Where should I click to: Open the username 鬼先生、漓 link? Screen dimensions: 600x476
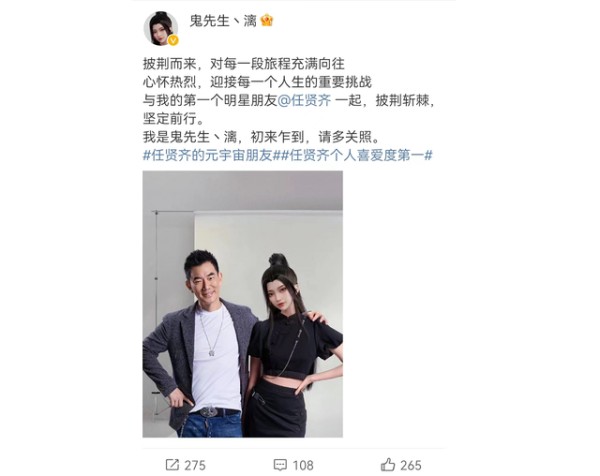223,21
